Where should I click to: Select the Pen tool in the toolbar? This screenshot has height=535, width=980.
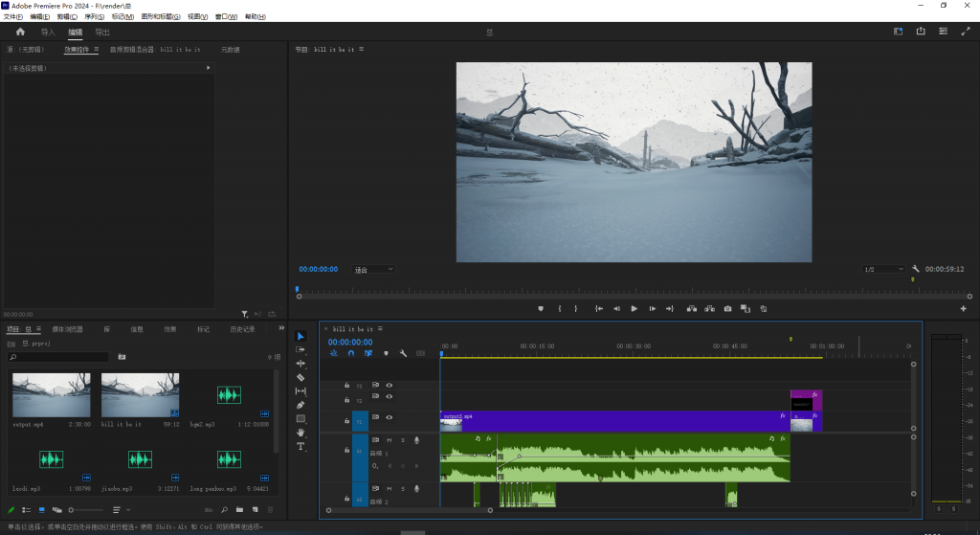tap(301, 405)
